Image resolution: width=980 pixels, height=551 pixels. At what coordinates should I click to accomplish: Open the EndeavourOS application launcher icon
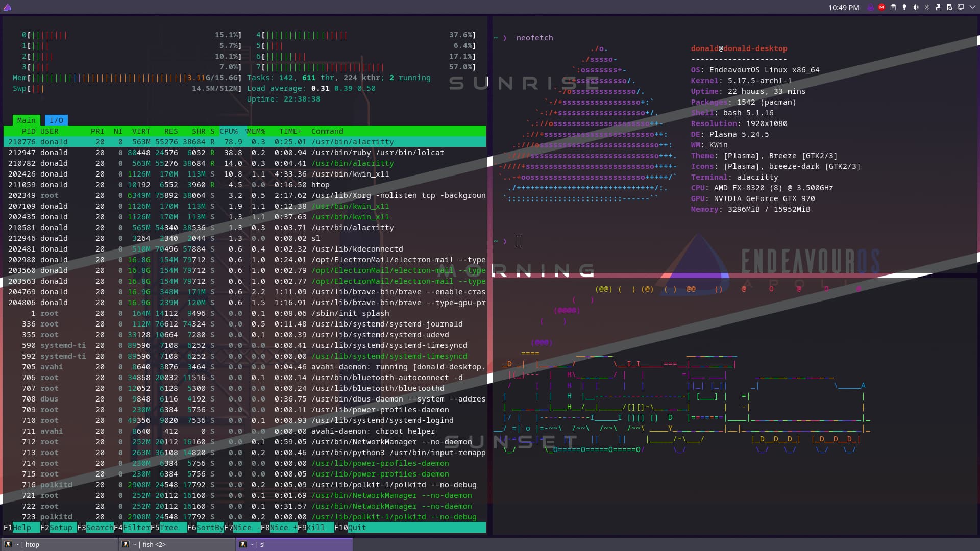pos(7,7)
